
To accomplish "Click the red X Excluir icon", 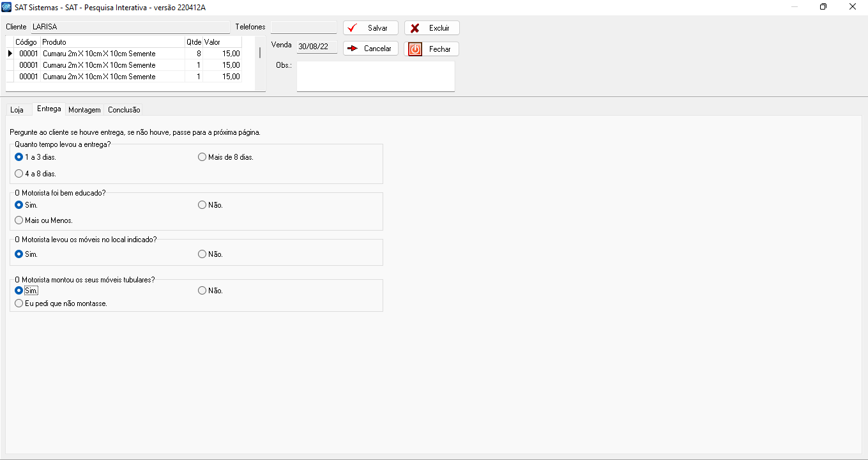I will pos(415,28).
